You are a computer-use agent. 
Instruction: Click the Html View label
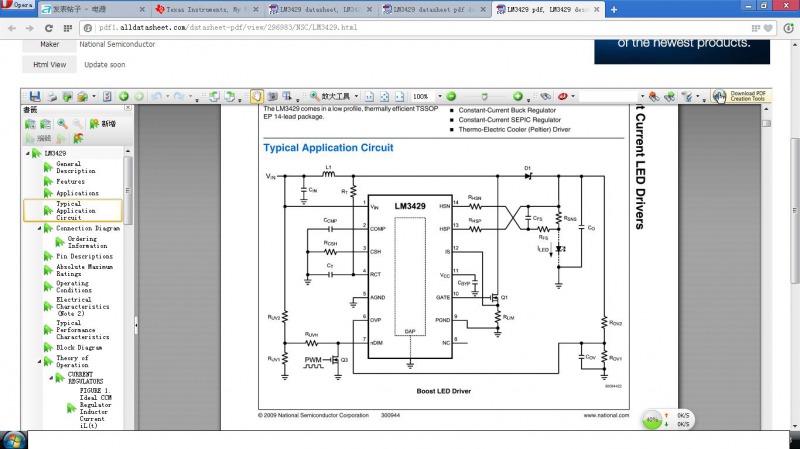[49, 64]
